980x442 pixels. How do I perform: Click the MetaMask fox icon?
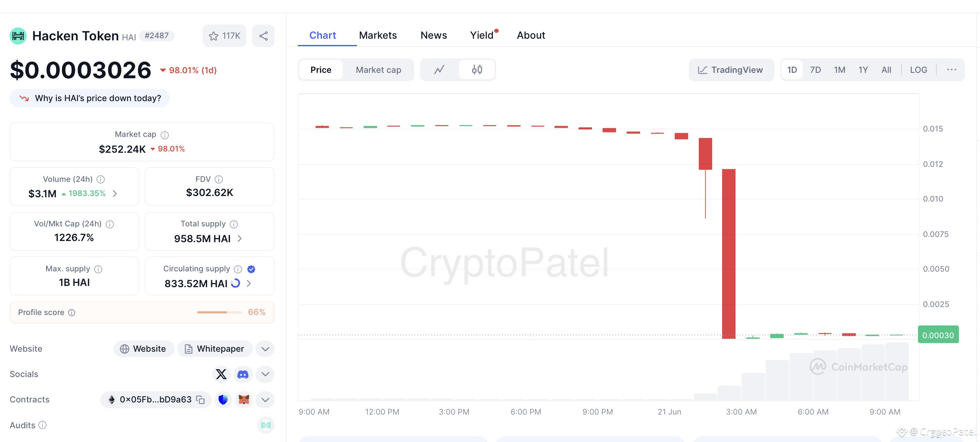coord(244,400)
